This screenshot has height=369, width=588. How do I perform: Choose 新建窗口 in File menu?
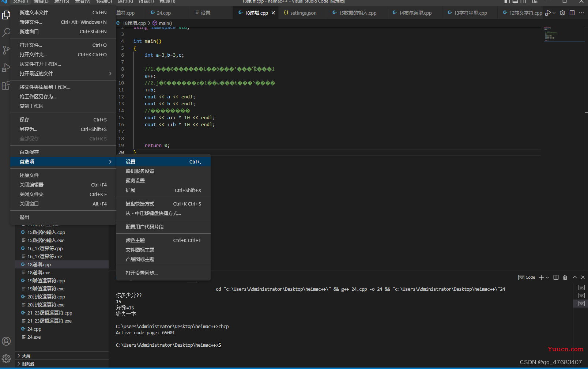[63, 31]
